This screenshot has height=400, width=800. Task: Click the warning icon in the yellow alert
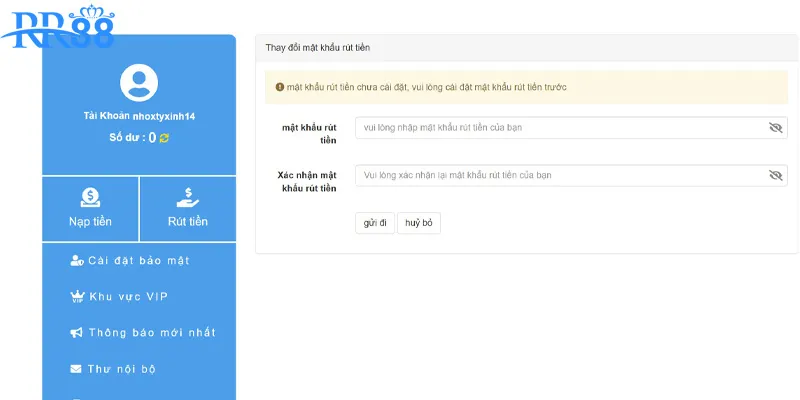click(x=279, y=88)
